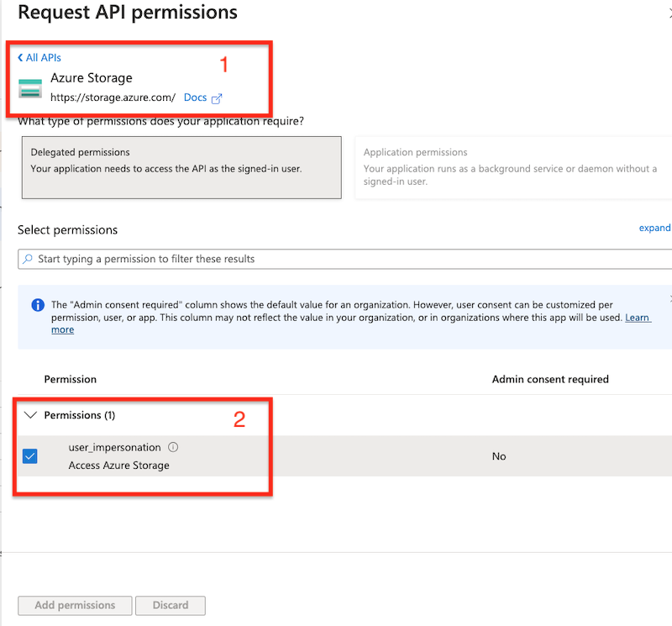Go back to All APIs
This screenshot has height=626, width=672.
(x=39, y=57)
